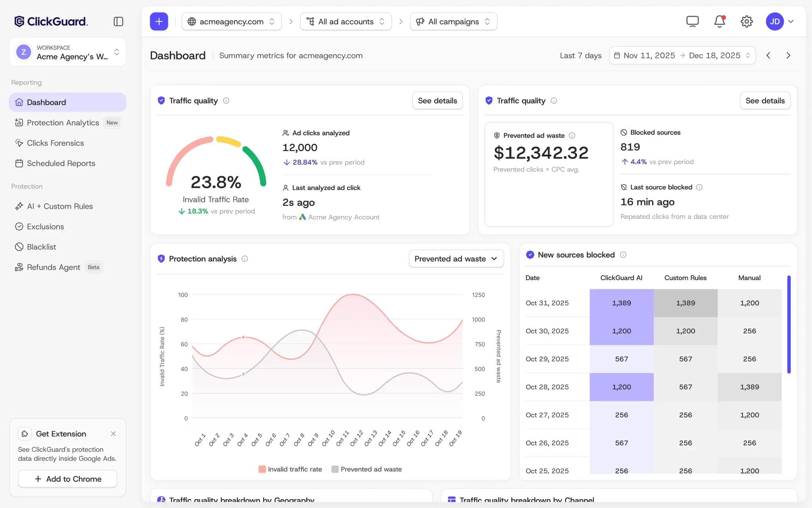Open Blacklist in sidebar
Viewport: 812px width, 508px height.
click(x=68, y=247)
